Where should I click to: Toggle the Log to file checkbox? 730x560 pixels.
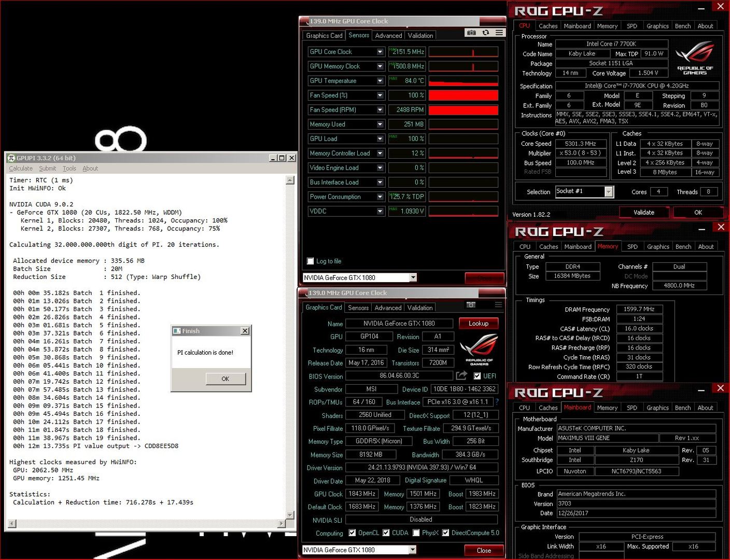pos(311,261)
